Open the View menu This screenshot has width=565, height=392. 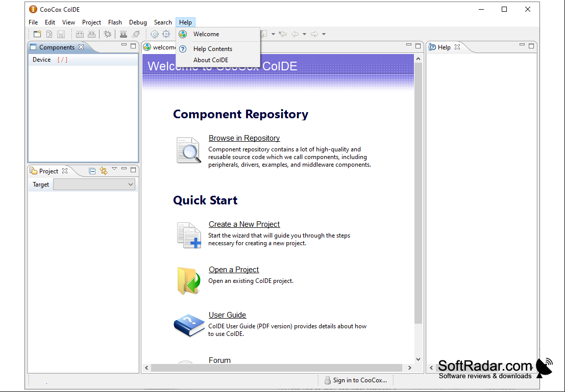tap(68, 22)
